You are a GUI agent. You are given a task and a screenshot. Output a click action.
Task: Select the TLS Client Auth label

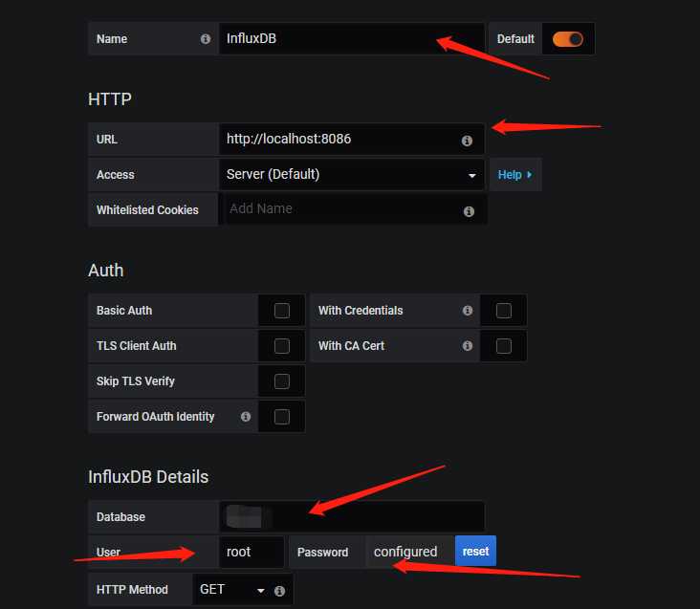pos(136,346)
